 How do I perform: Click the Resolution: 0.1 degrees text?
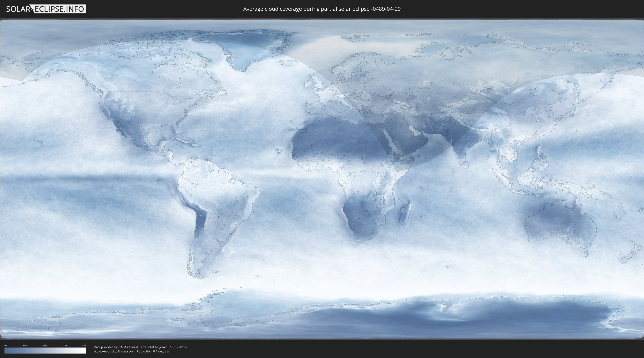pyautogui.click(x=153, y=351)
